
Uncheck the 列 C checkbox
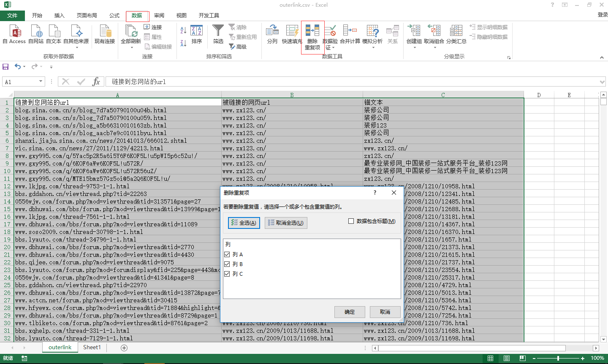click(227, 274)
